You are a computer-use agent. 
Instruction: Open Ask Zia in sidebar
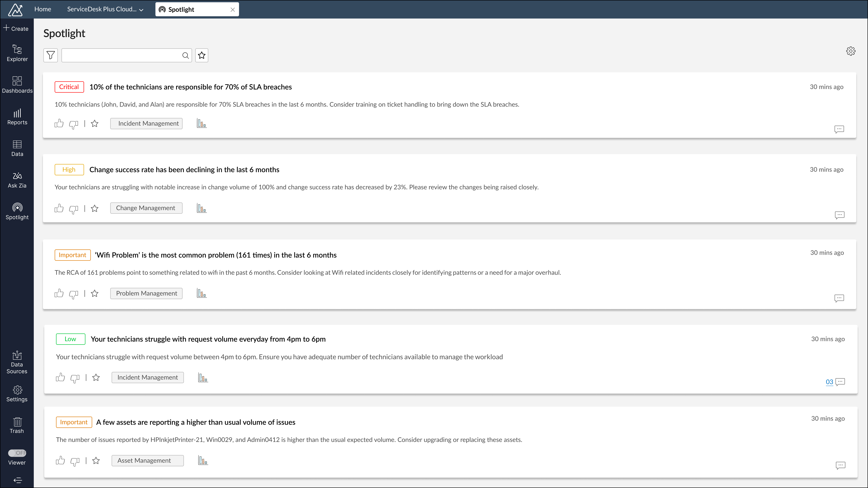17,180
